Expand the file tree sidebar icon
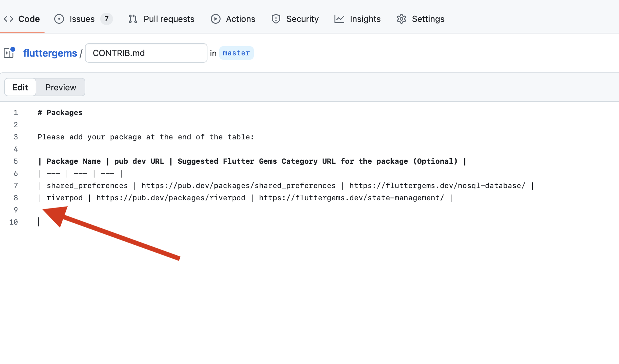 9,53
